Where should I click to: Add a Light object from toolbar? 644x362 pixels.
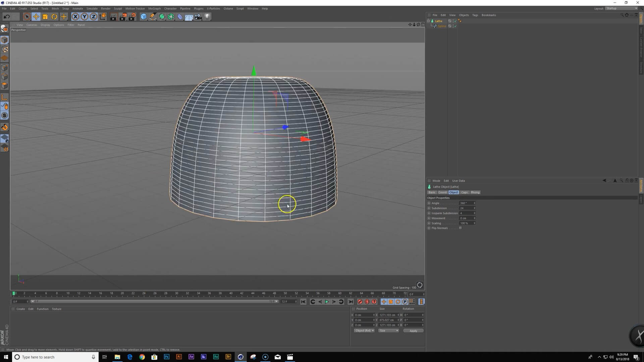click(x=207, y=17)
